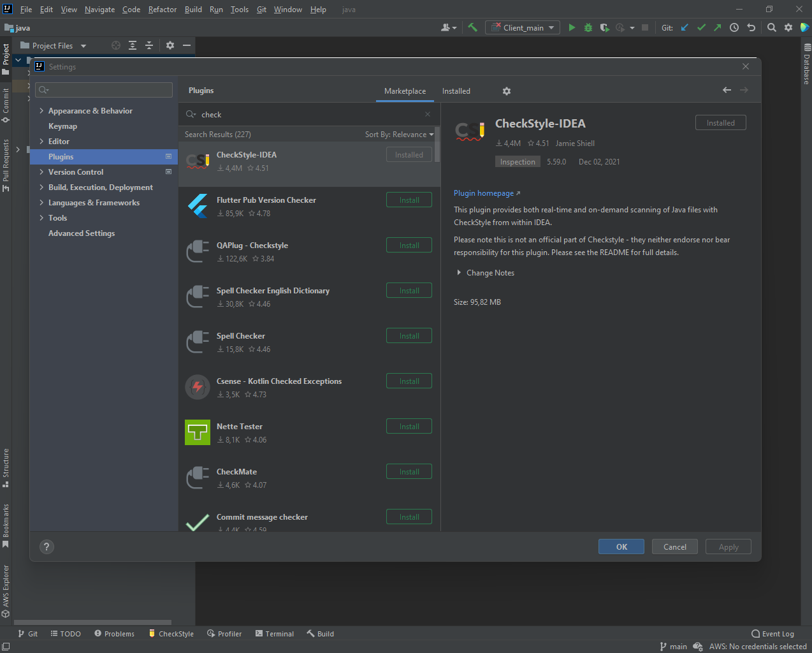812x653 pixels.
Task: Click the Git rollback icon
Action: (x=751, y=27)
